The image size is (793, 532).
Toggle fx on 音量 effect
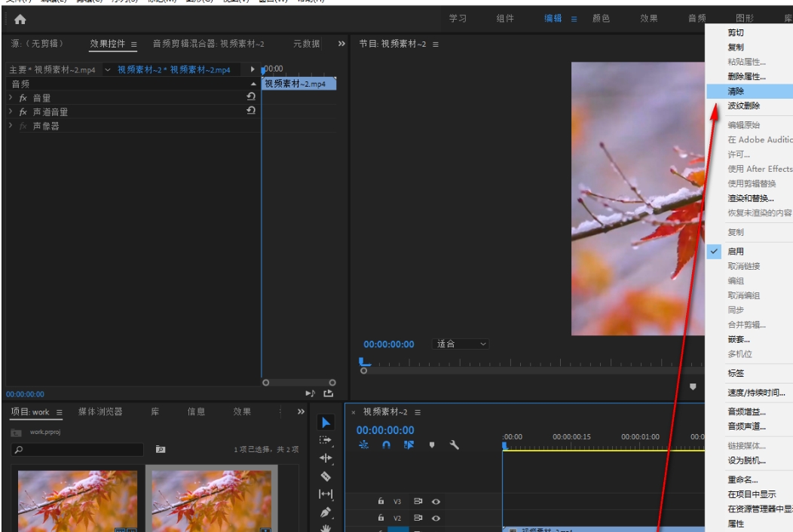[23, 98]
